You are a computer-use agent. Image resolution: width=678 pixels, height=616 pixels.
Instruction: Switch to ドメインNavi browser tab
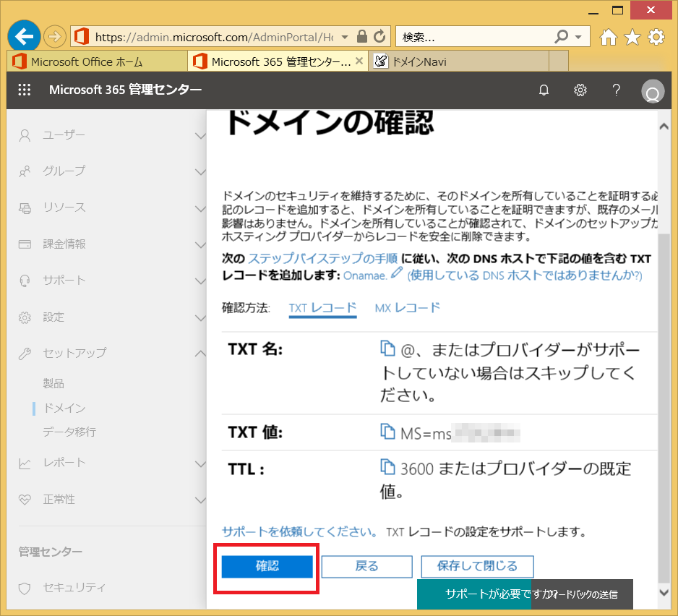point(458,61)
